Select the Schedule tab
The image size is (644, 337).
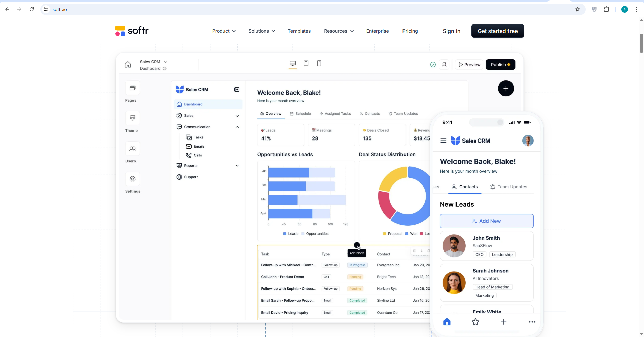[x=300, y=114]
